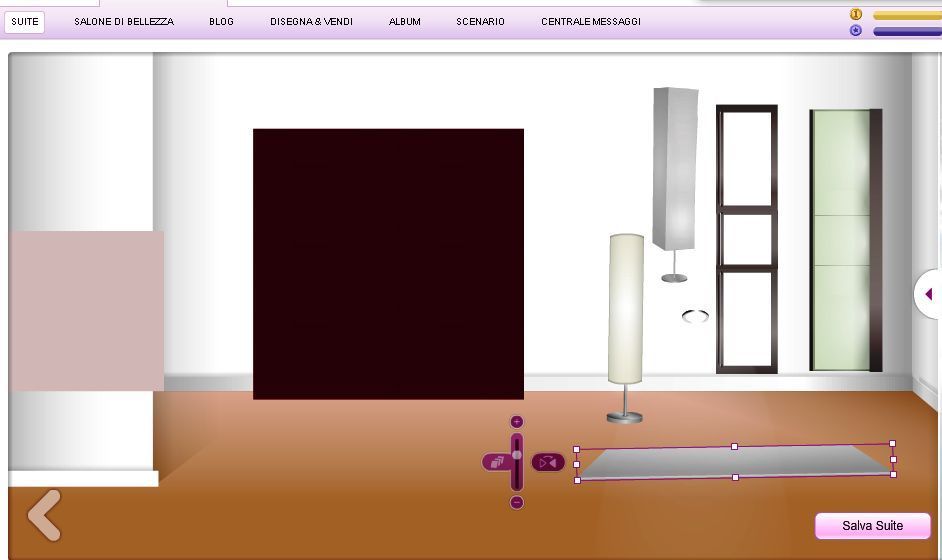The image size is (942, 560).
Task: Open the Suite tab
Action: point(25,22)
